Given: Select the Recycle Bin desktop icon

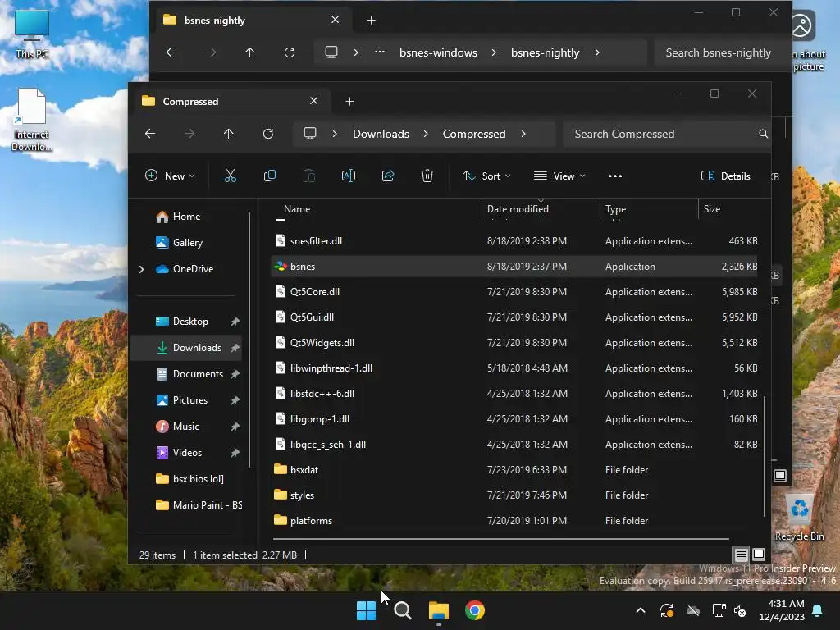Looking at the screenshot, I should pos(799,518).
